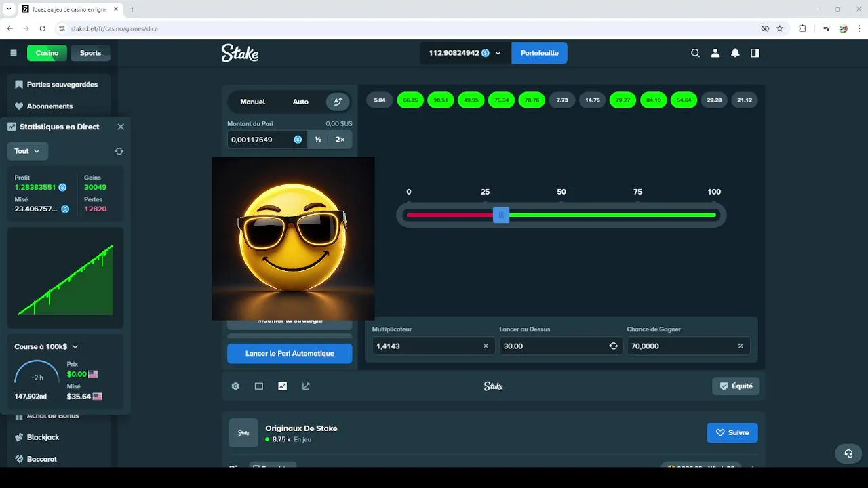
Task: Open the hamburger sidebar menu
Action: (14, 53)
